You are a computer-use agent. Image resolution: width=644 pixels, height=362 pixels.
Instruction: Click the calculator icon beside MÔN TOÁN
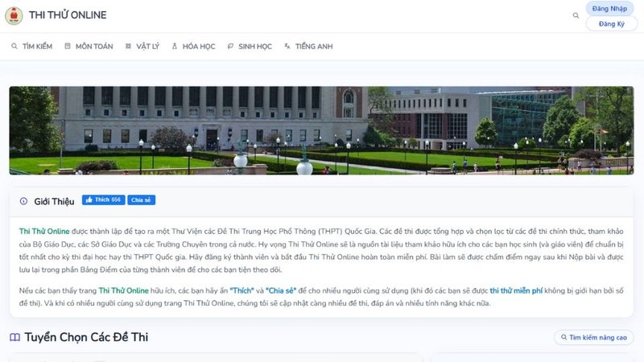pos(68,46)
